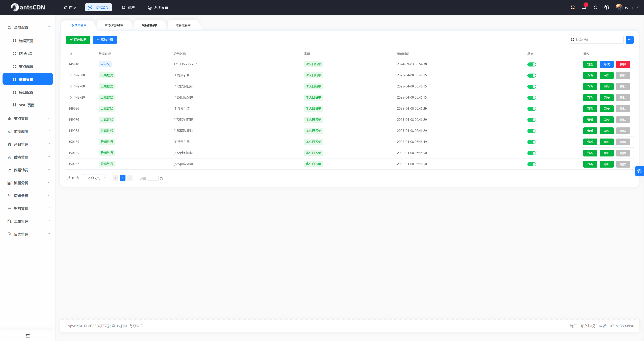
Task: Click the fullscreen icon in top bar
Action: [x=573, y=7]
